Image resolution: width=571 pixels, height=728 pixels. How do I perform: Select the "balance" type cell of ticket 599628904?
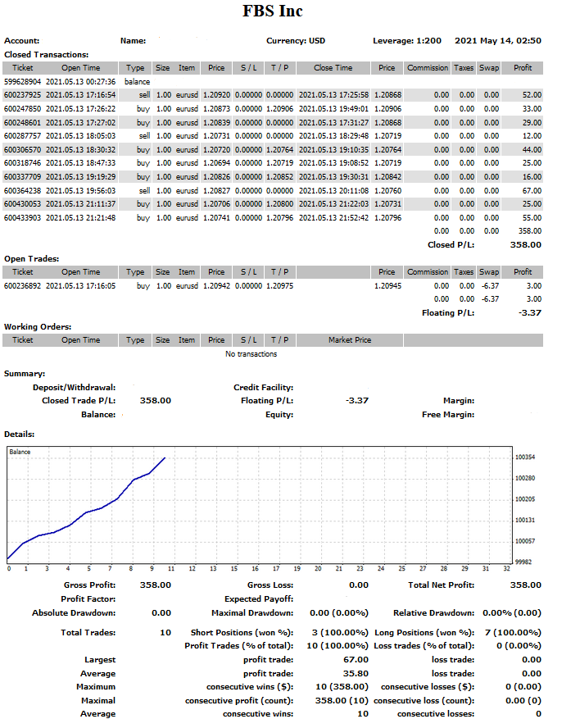pos(137,82)
